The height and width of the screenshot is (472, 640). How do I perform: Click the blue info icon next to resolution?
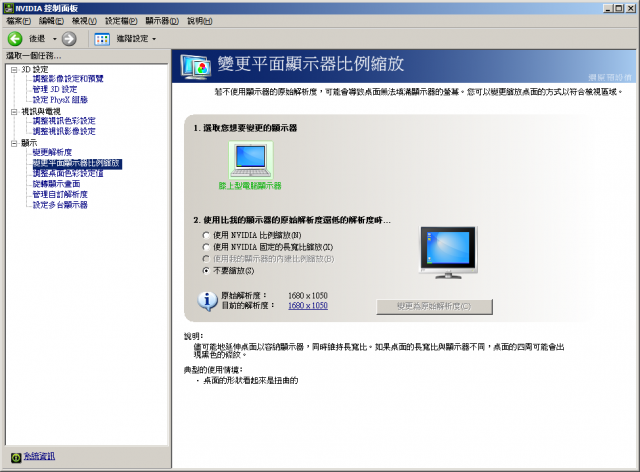pyautogui.click(x=207, y=301)
